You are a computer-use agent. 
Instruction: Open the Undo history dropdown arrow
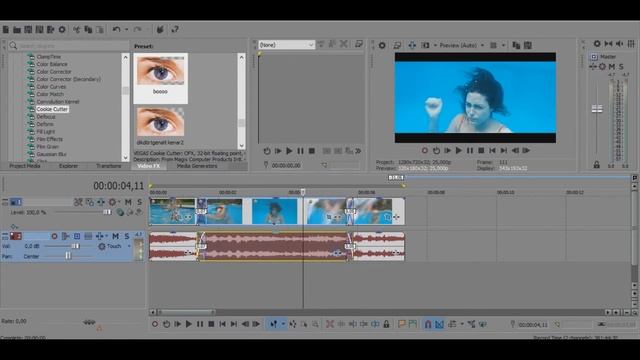[x=127, y=29]
